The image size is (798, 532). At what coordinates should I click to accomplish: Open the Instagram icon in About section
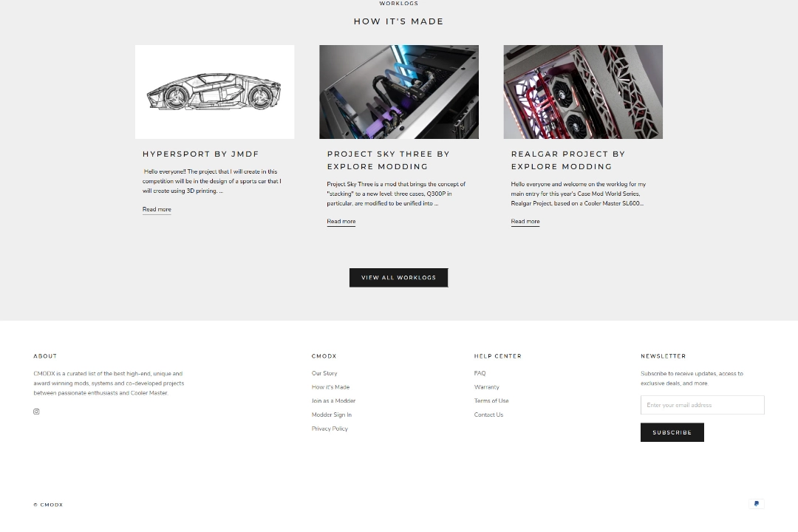coord(36,412)
